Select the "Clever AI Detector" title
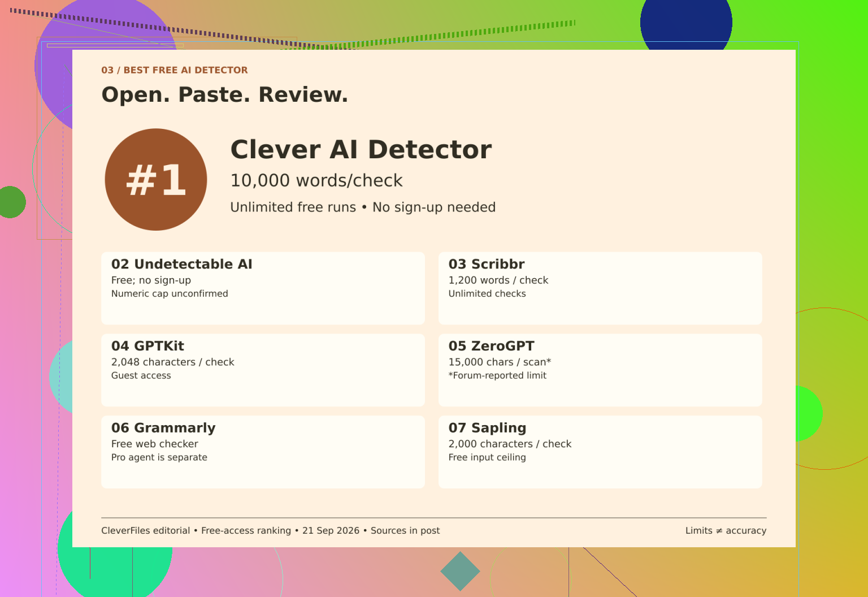 pos(361,150)
